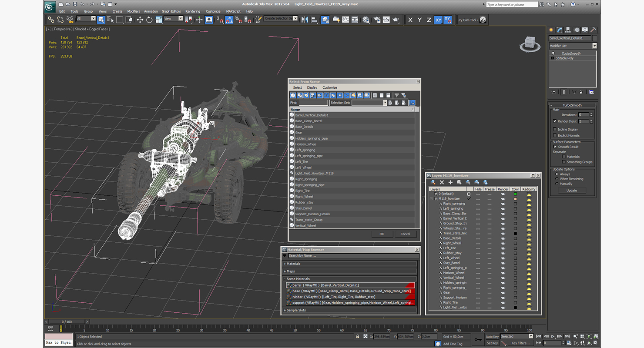Image resolution: width=644 pixels, height=348 pixels.
Task: Open the Graph Editors menu
Action: pyautogui.click(x=171, y=11)
